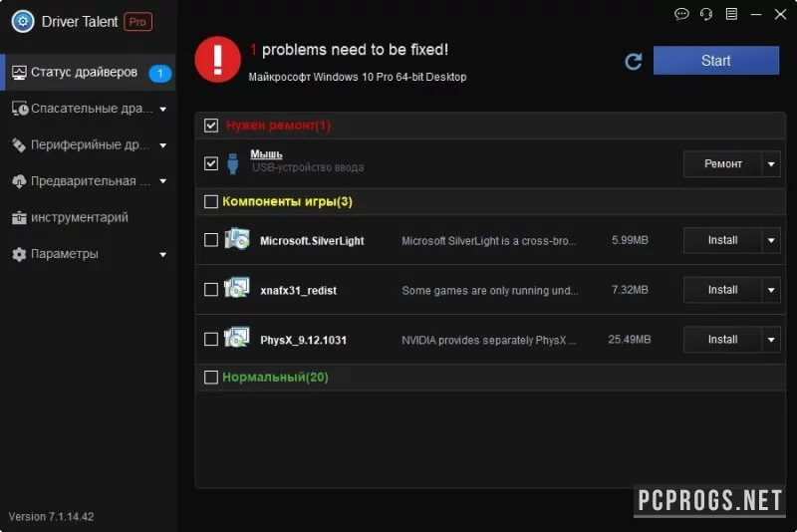Check the xnafx31_redist checkbox
The width and height of the screenshot is (797, 532).
pyautogui.click(x=211, y=290)
